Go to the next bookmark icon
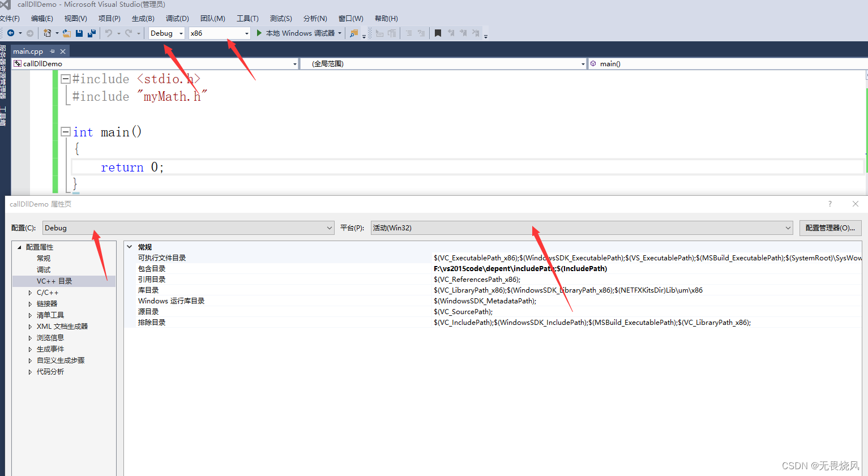This screenshot has width=868, height=476. (463, 33)
